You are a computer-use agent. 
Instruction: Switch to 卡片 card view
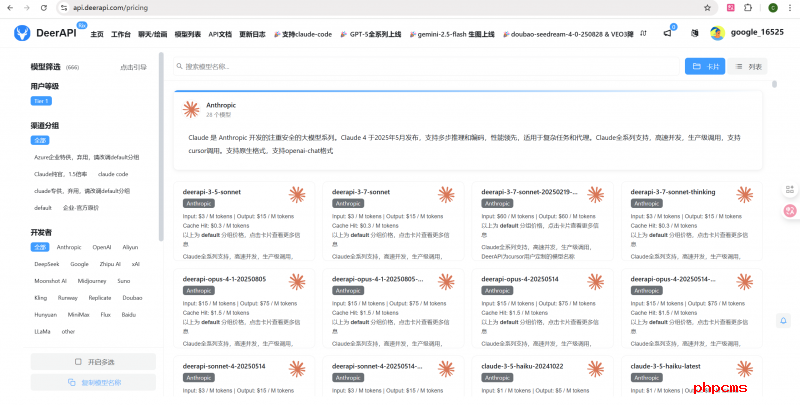(705, 66)
